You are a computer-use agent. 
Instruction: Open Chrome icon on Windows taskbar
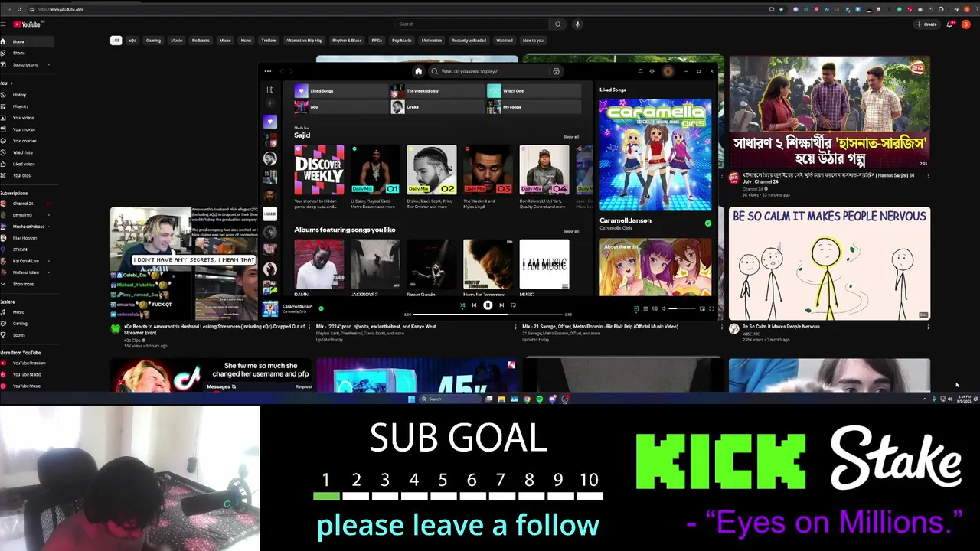(x=527, y=399)
